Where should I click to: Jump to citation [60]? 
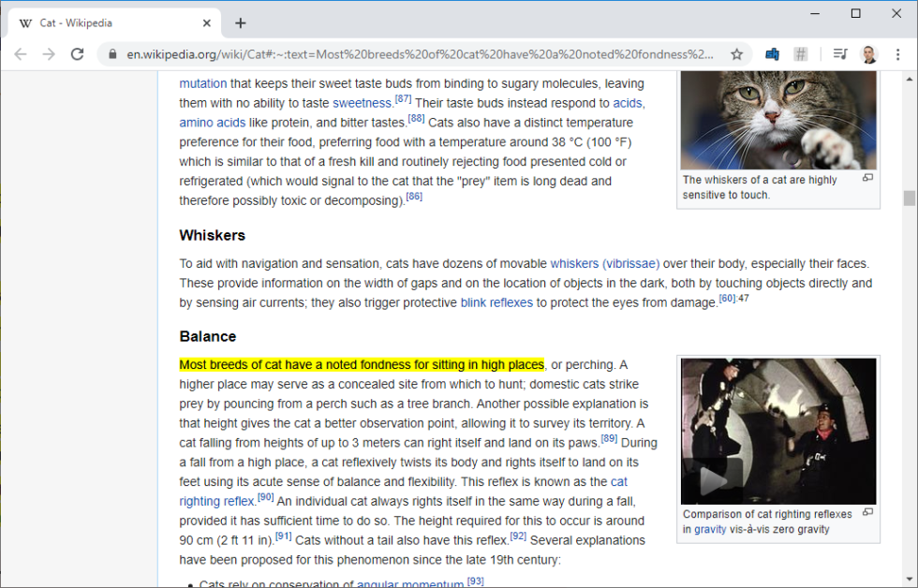pos(727,299)
